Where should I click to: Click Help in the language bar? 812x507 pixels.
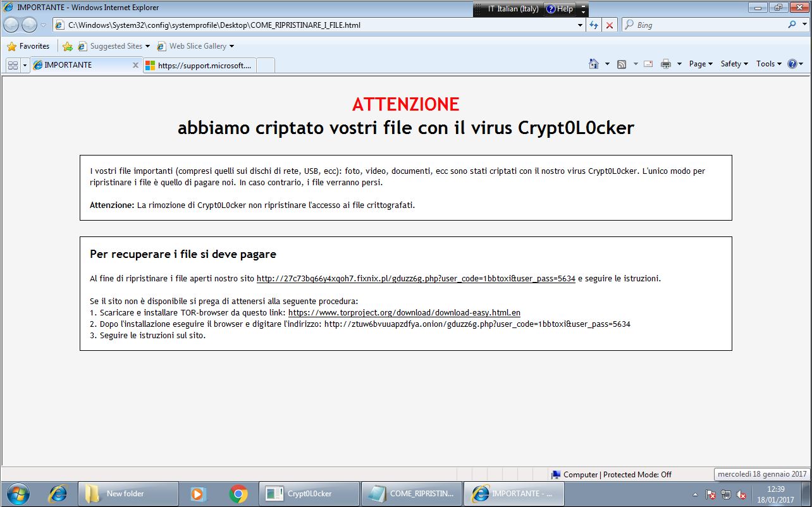(560, 9)
